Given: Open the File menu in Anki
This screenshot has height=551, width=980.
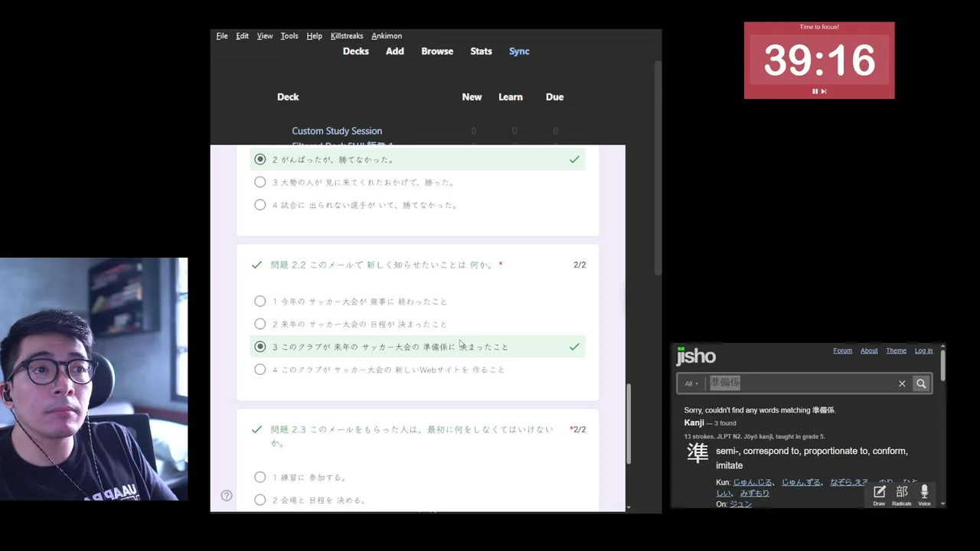Looking at the screenshot, I should (222, 36).
